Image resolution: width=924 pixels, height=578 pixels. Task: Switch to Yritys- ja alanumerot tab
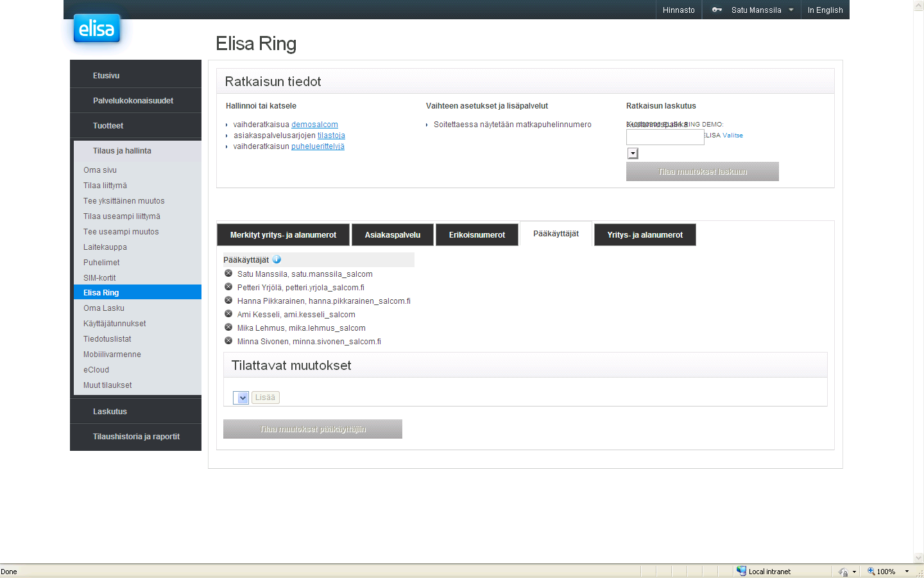click(x=645, y=234)
